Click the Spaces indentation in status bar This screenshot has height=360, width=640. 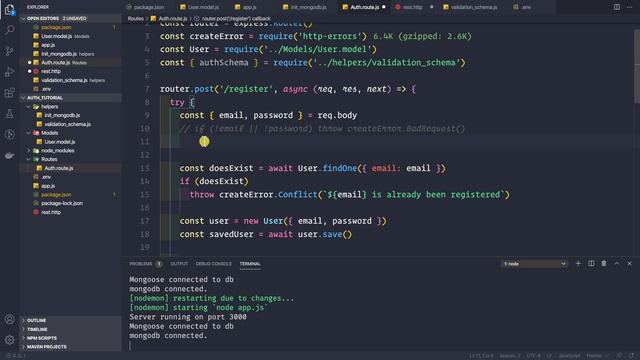coord(510,356)
